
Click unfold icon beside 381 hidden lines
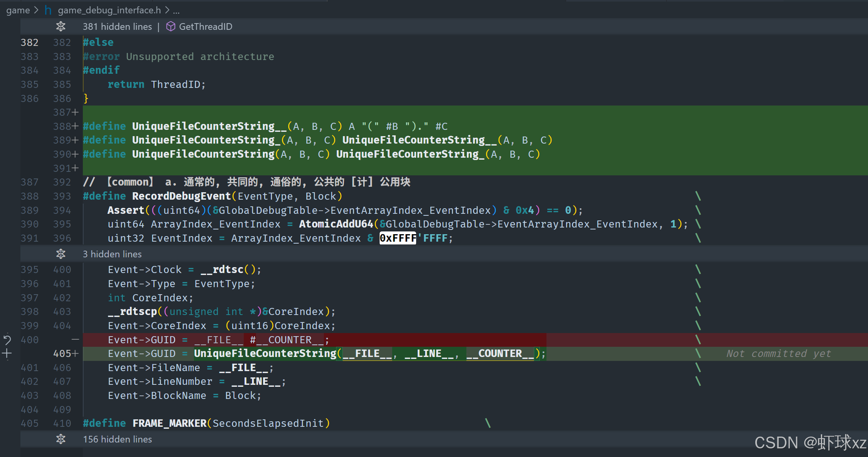tap(61, 26)
